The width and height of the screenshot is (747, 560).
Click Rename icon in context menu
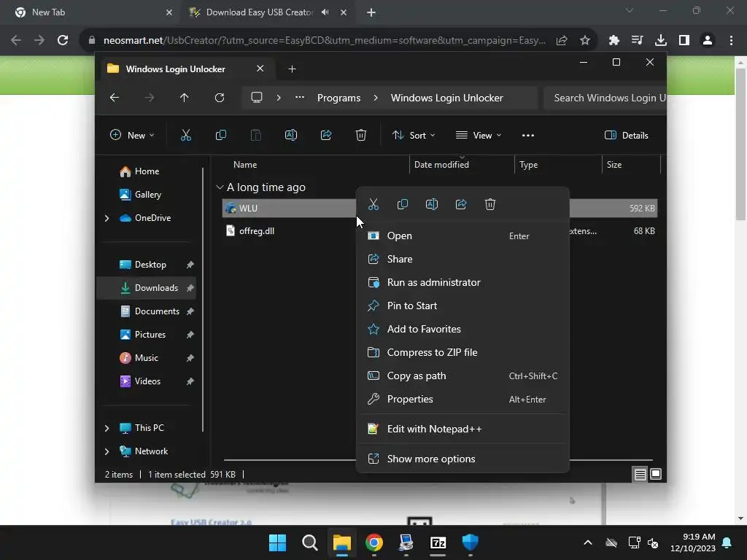(432, 204)
